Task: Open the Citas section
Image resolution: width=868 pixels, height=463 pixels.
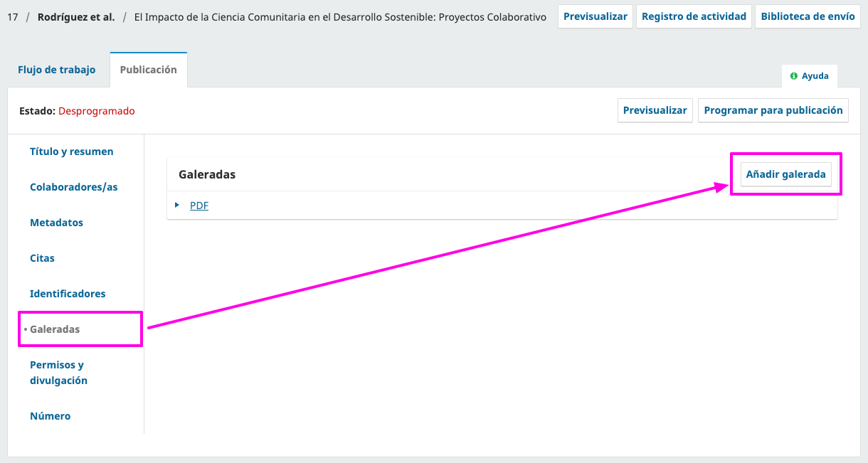Action: click(x=42, y=258)
